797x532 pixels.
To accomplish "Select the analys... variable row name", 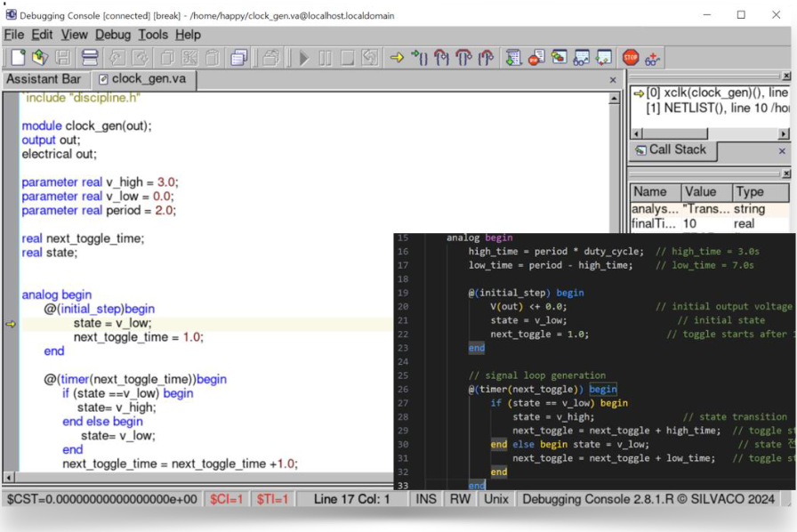I will point(655,209).
